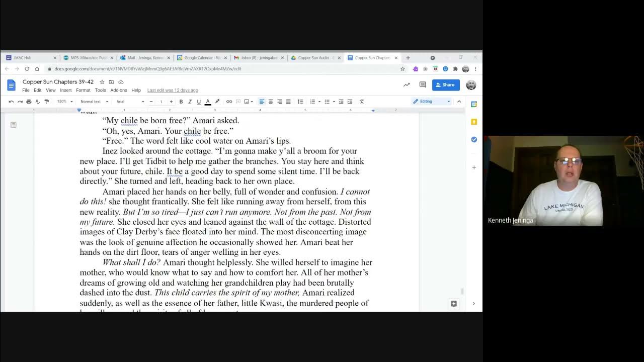Open the highlight color tool
The width and height of the screenshot is (644, 362).
(217, 102)
